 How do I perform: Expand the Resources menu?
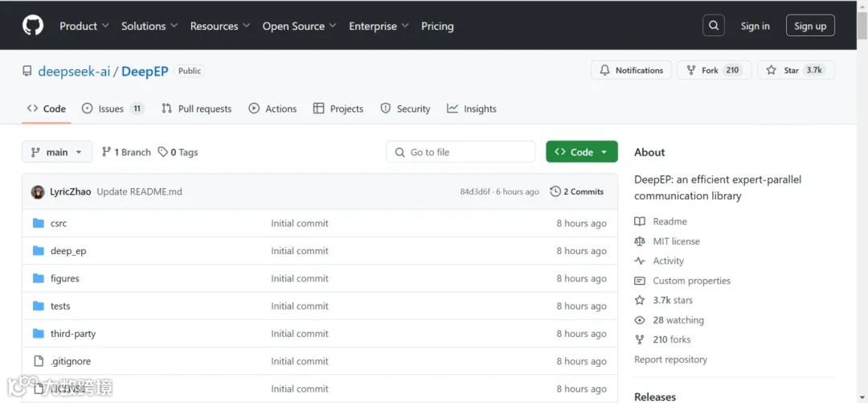coord(219,26)
